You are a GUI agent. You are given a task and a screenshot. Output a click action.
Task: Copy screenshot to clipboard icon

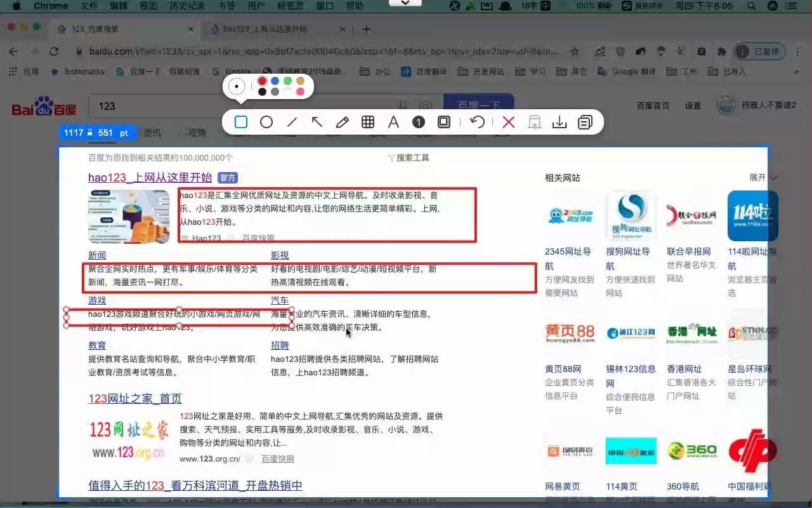585,122
